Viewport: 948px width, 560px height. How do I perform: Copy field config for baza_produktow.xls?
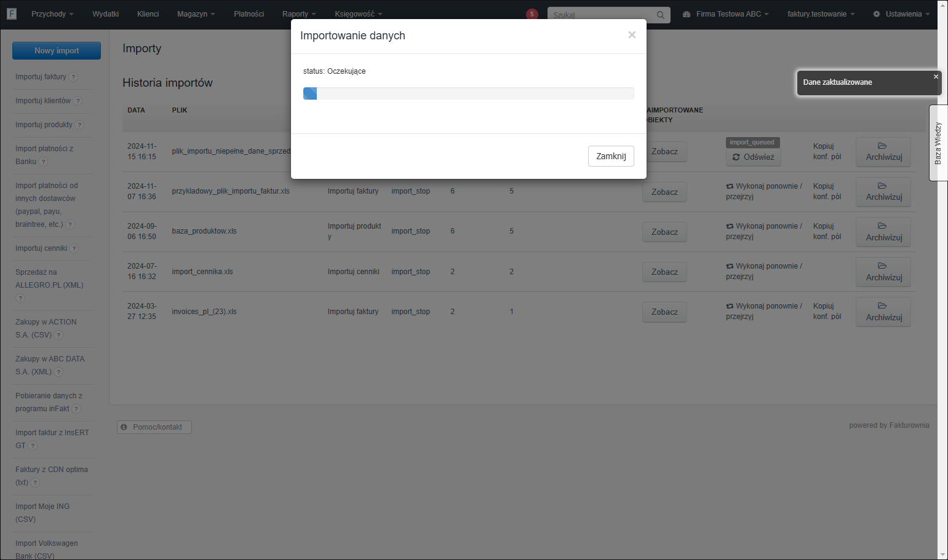(827, 231)
